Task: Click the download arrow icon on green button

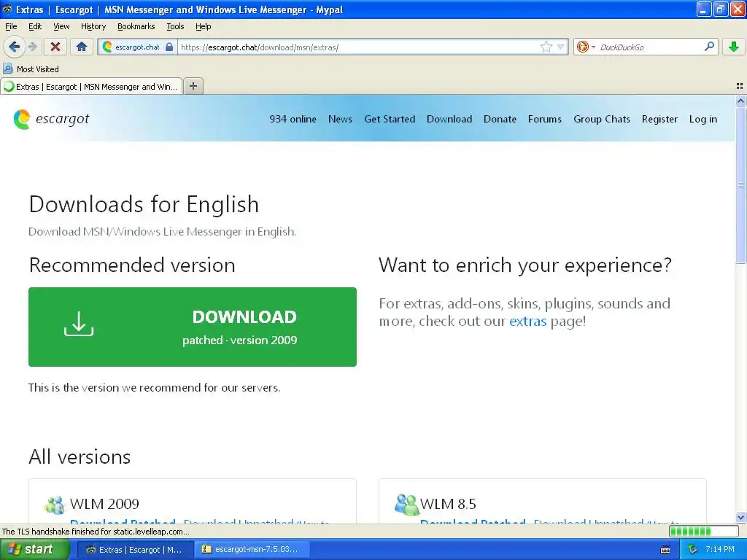Action: click(x=79, y=324)
